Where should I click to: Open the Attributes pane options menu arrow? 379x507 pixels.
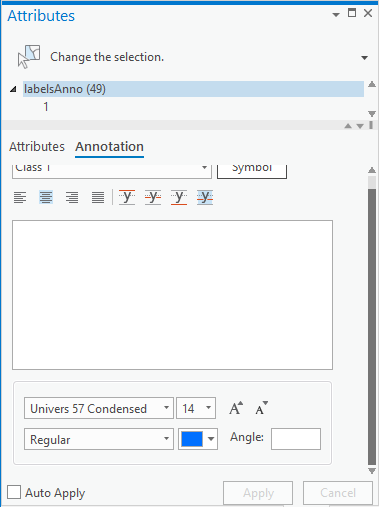click(x=336, y=15)
